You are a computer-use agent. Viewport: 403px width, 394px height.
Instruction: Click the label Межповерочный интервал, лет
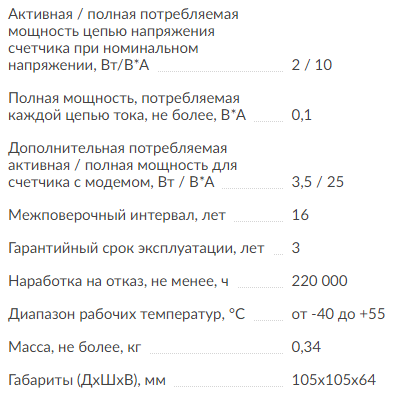coord(117,215)
